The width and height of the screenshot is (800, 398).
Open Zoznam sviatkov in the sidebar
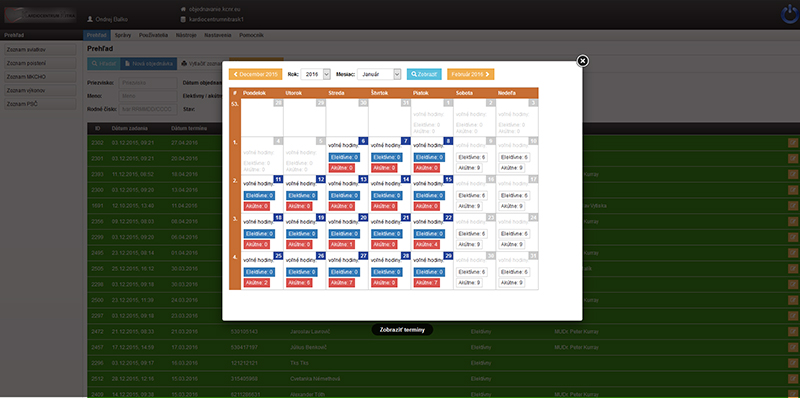(40, 49)
